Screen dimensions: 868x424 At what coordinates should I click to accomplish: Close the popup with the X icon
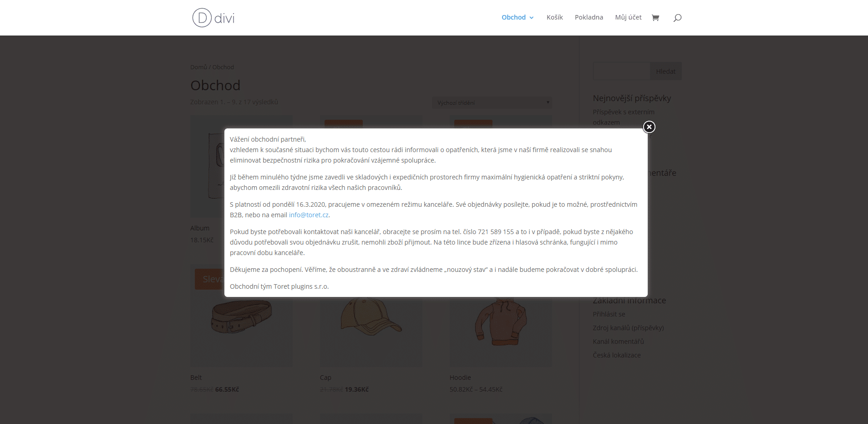pos(649,127)
